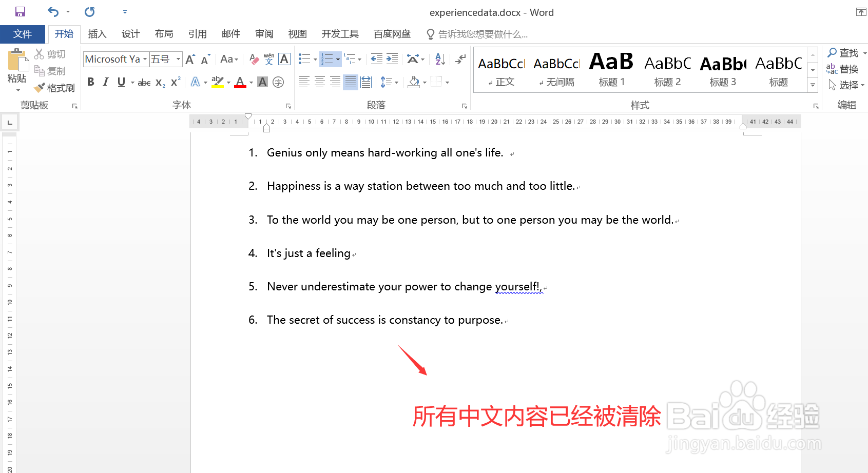Justify paragraph text
Image resolution: width=868 pixels, height=473 pixels.
coord(350,82)
